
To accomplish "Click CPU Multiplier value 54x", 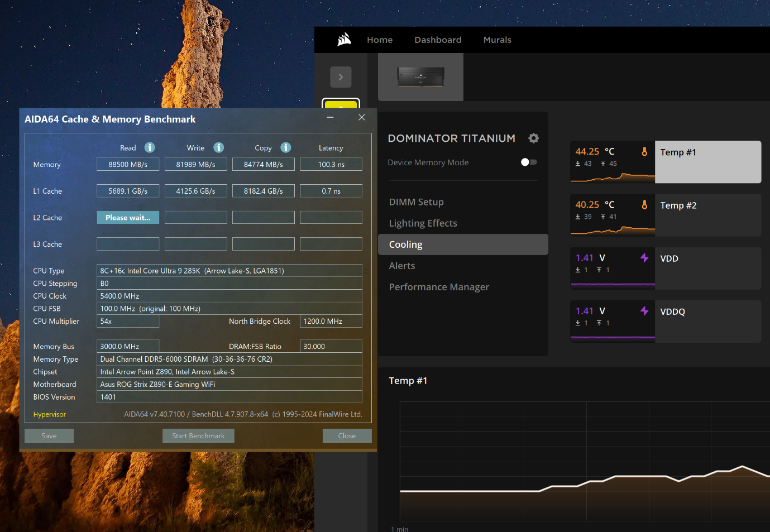I will point(128,321).
